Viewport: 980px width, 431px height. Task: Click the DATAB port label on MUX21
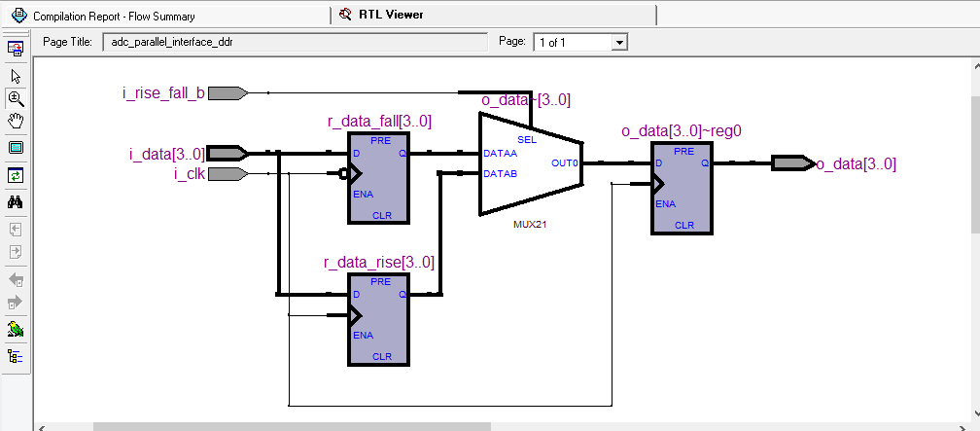(x=500, y=173)
